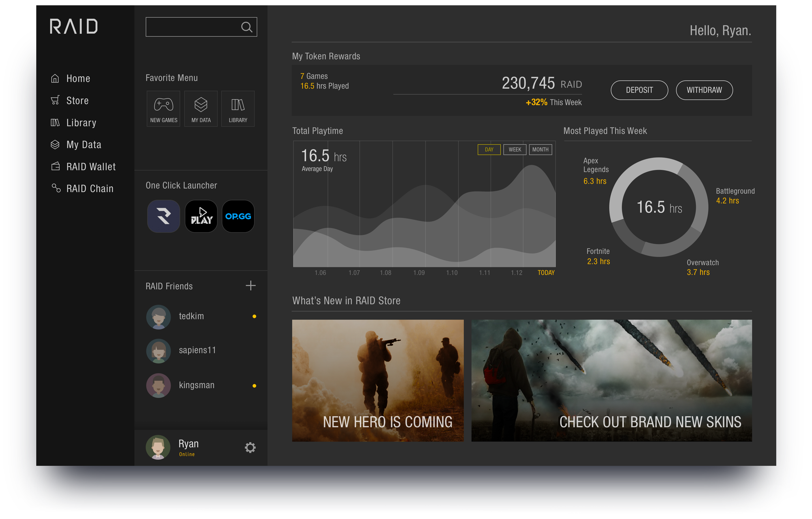
Task: Click tedkim's online status dot
Action: [254, 316]
